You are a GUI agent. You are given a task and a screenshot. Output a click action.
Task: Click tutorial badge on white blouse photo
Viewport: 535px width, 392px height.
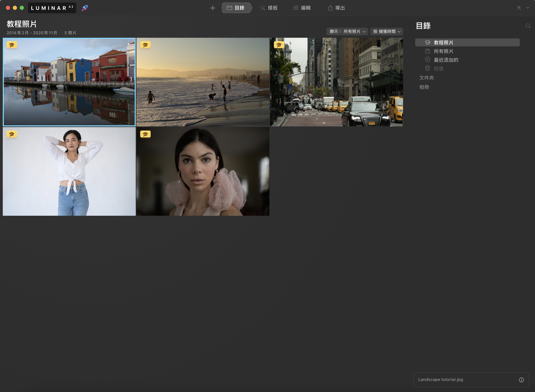pyautogui.click(x=12, y=134)
